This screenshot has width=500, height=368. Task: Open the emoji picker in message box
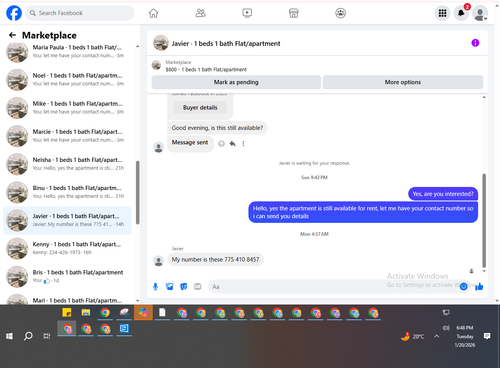pyautogui.click(x=463, y=287)
